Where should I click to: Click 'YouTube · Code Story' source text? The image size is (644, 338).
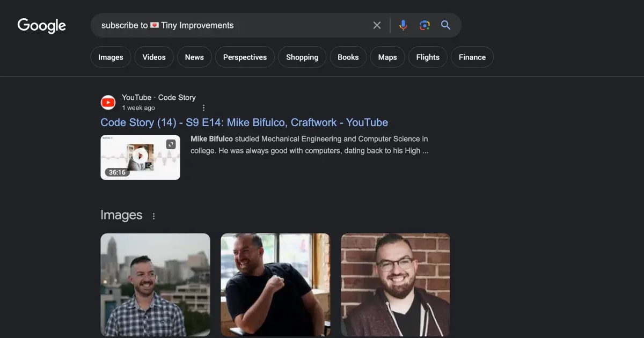[x=159, y=97]
